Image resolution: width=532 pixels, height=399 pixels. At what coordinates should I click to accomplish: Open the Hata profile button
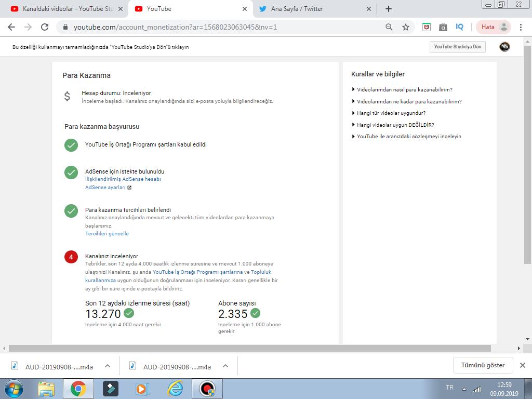point(494,27)
